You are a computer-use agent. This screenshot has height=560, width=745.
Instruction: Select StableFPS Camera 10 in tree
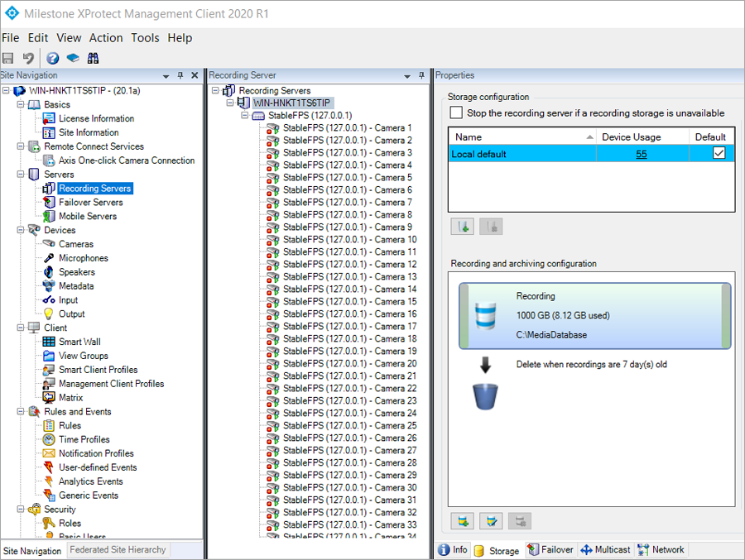coord(349,239)
